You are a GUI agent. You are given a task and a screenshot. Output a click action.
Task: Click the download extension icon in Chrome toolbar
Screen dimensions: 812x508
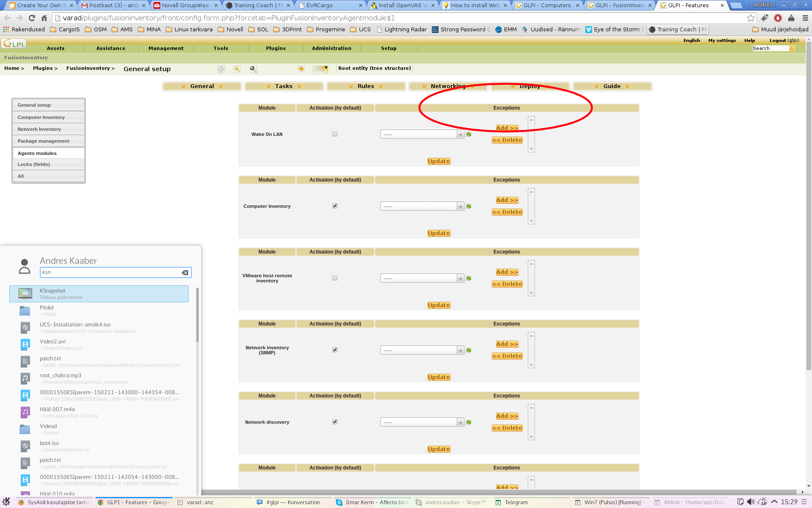(791, 18)
